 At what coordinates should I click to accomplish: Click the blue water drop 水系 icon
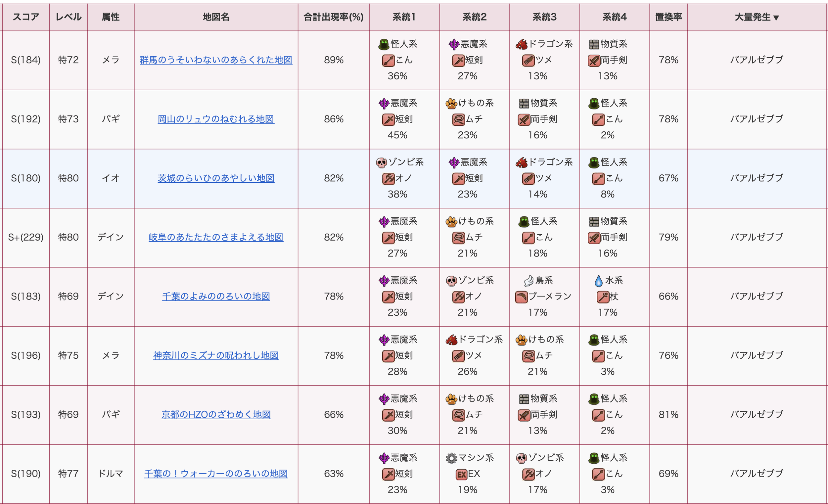(598, 280)
